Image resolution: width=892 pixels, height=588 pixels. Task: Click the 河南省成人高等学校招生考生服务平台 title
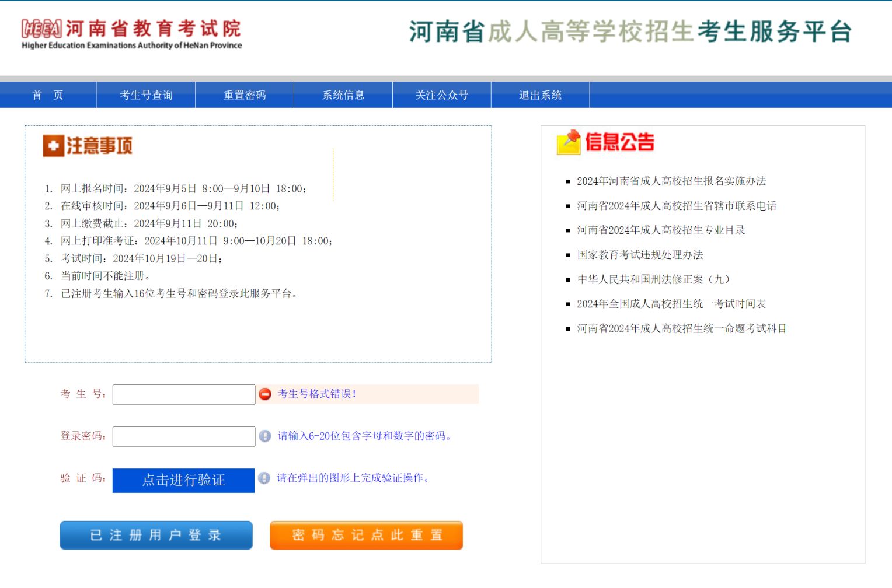pyautogui.click(x=630, y=32)
